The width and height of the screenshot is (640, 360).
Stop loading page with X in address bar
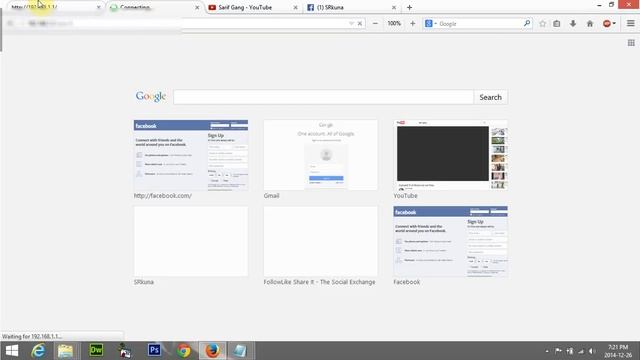pos(360,24)
